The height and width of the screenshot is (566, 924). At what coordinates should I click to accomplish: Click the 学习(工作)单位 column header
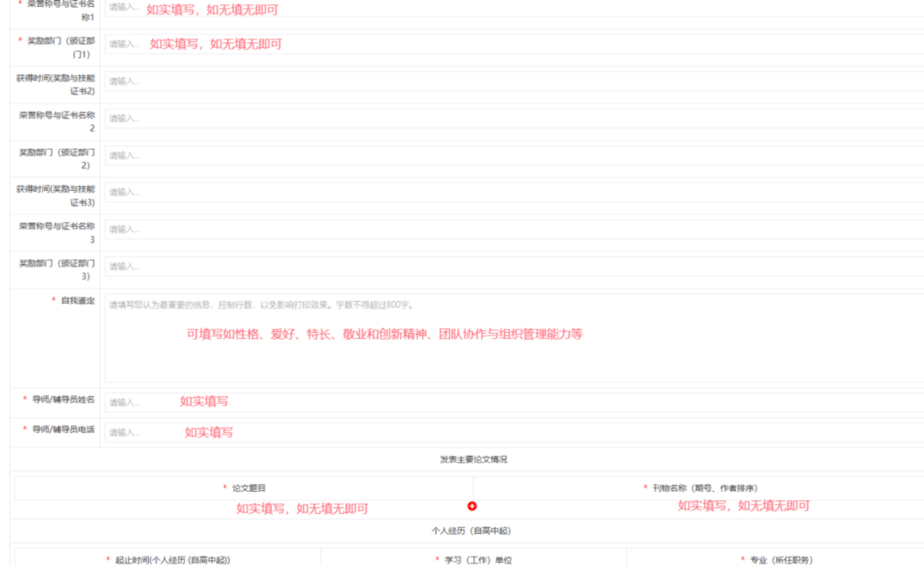[x=478, y=560]
